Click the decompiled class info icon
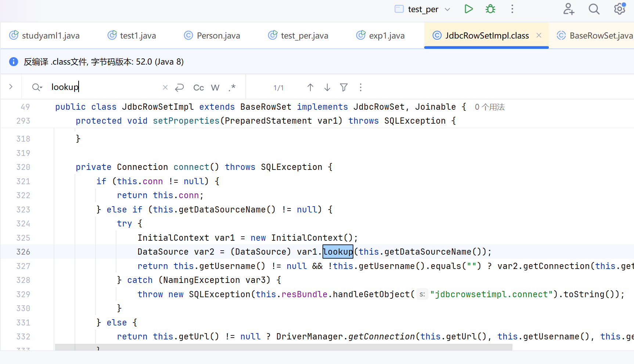This screenshot has height=364, width=634. (x=14, y=62)
